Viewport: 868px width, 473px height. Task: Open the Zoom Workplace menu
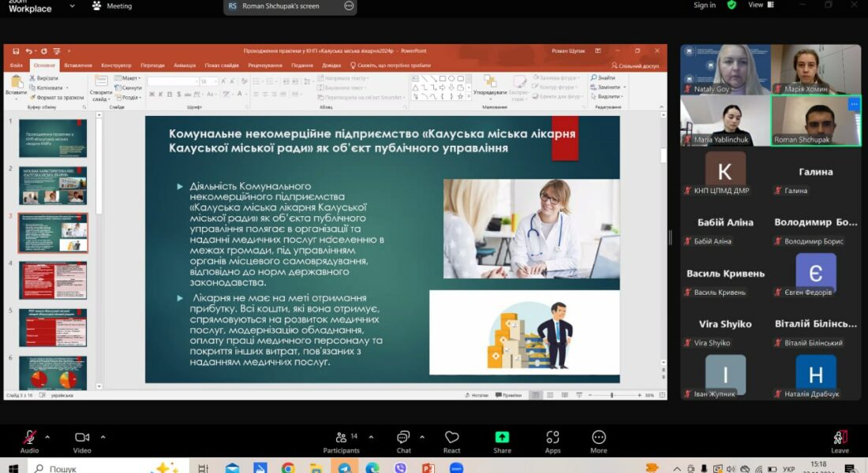pyautogui.click(x=72, y=6)
